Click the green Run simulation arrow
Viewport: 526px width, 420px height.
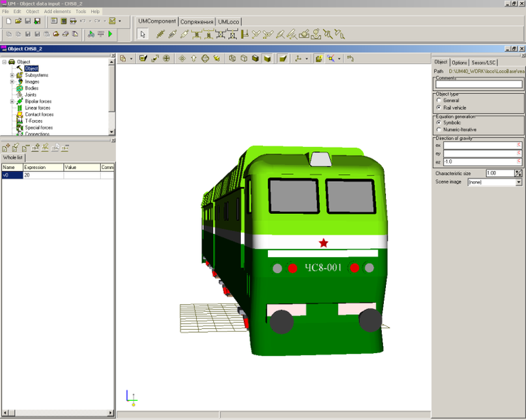pyautogui.click(x=110, y=34)
